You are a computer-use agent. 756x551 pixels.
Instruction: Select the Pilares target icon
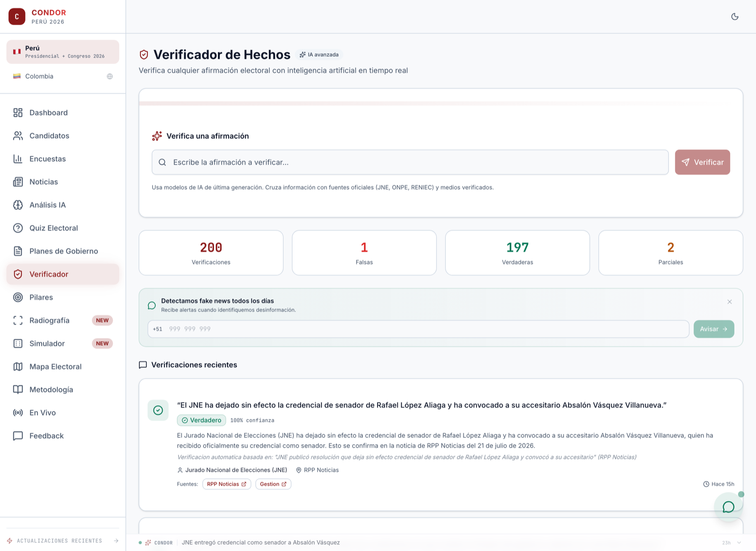tap(18, 297)
